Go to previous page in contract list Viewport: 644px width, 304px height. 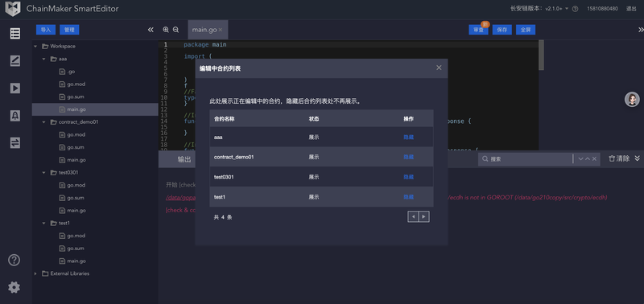coord(413,216)
